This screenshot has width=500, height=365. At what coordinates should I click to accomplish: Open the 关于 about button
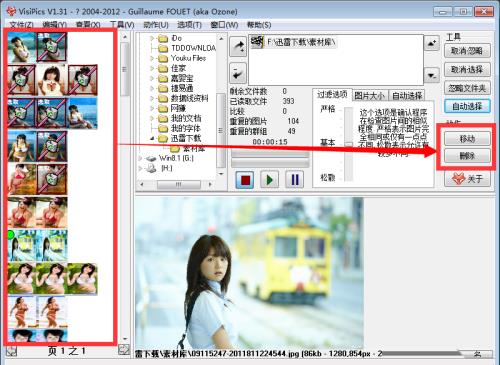467,179
